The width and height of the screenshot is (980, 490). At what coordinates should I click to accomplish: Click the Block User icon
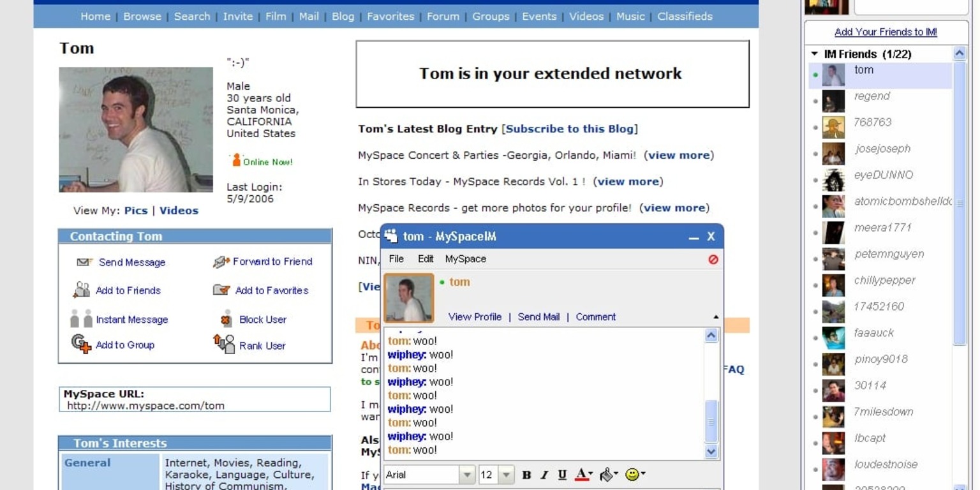click(226, 319)
